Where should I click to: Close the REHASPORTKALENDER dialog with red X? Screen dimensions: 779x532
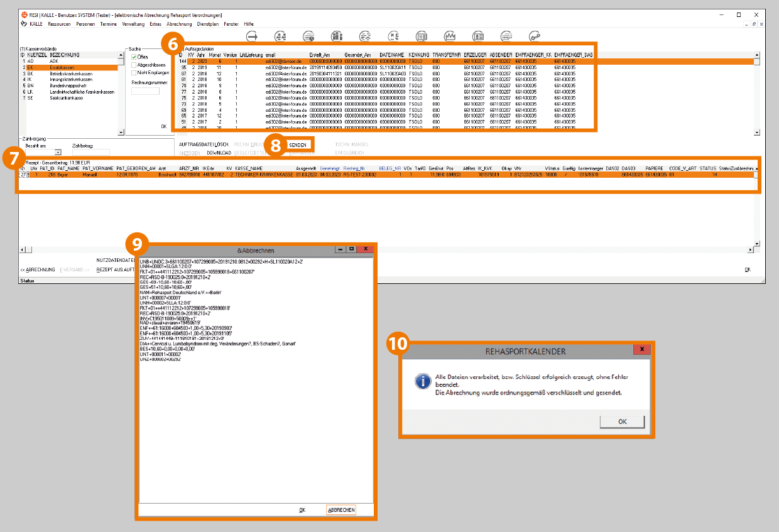pos(641,350)
